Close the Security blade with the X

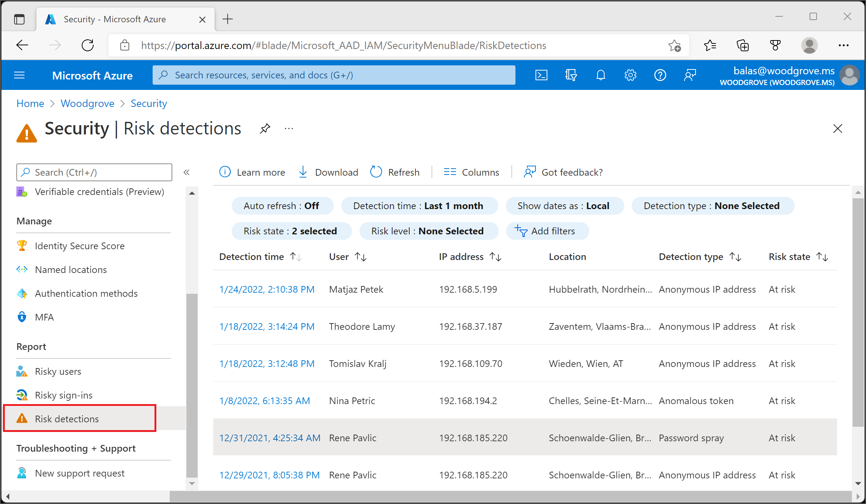pyautogui.click(x=837, y=129)
